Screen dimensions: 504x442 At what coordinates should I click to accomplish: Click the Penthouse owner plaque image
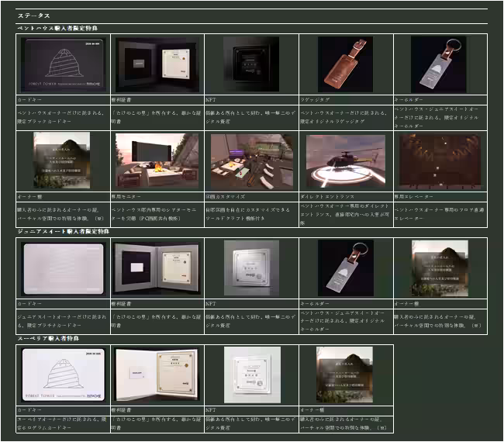coord(63,161)
